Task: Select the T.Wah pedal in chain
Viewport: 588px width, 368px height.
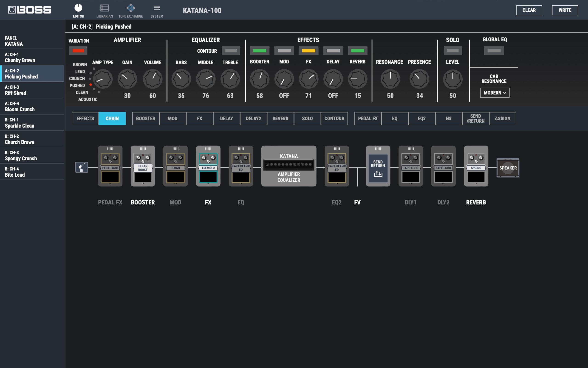Action: pyautogui.click(x=175, y=166)
